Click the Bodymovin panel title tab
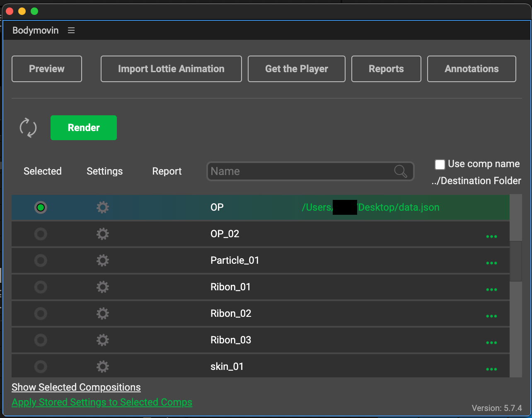 [36, 30]
